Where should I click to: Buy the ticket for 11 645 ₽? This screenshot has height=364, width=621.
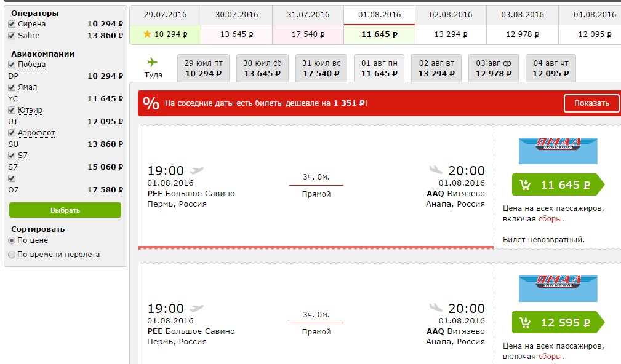point(558,184)
